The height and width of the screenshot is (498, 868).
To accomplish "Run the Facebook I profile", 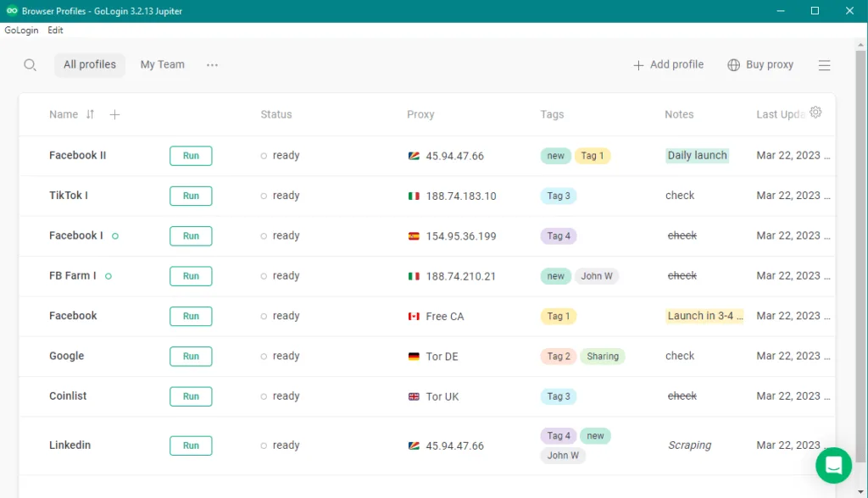I will (x=191, y=236).
